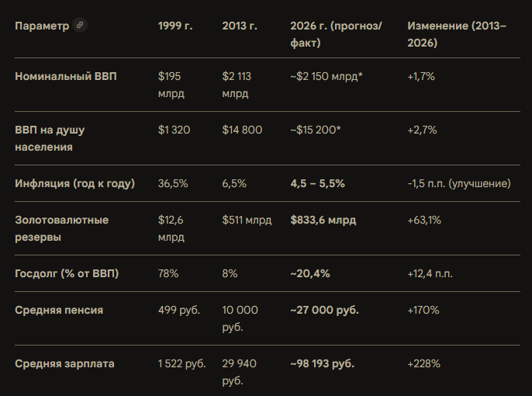532x396 pixels.
Task: Click the $833,6 млрд reserves value
Action: (323, 220)
